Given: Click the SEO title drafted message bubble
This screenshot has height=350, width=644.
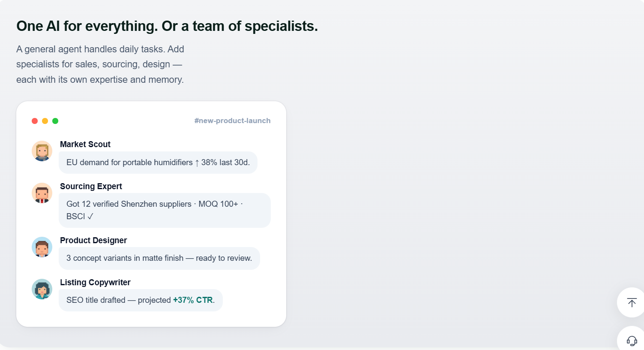Looking at the screenshot, I should point(141,300).
